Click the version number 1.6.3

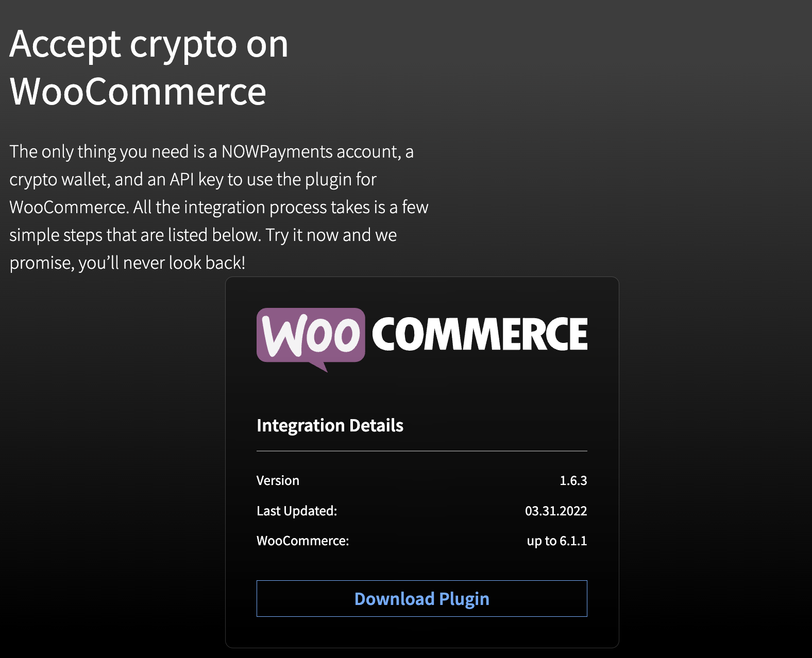[573, 480]
